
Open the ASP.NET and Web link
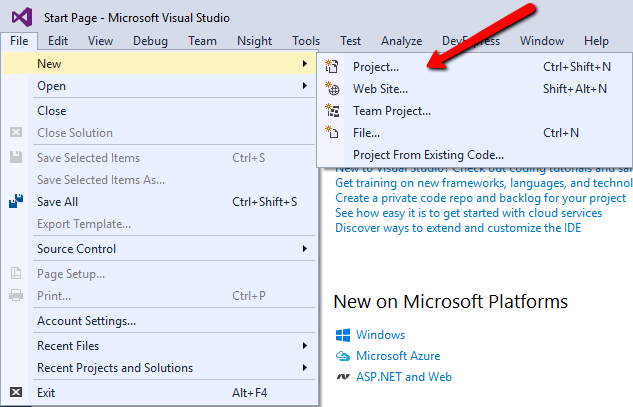(x=404, y=377)
